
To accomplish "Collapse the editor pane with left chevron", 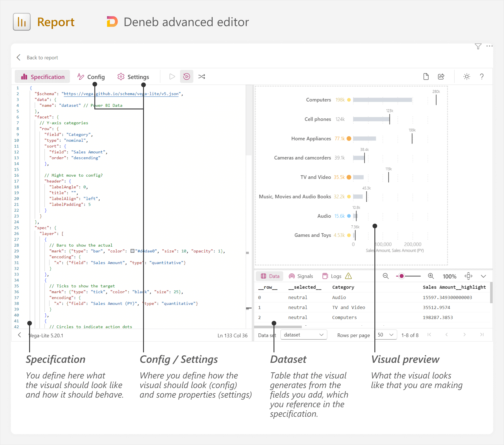I will (x=20, y=335).
